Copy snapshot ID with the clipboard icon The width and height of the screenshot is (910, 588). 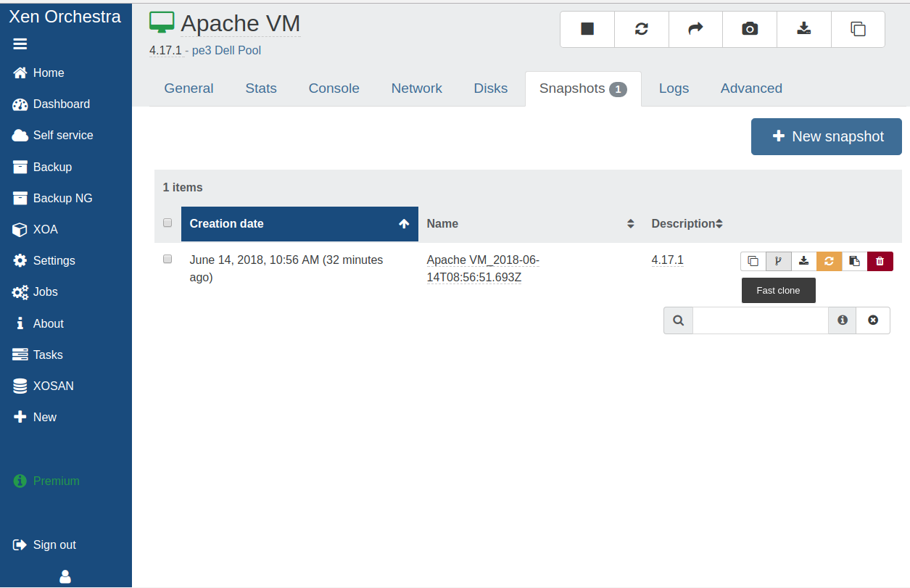click(x=855, y=261)
